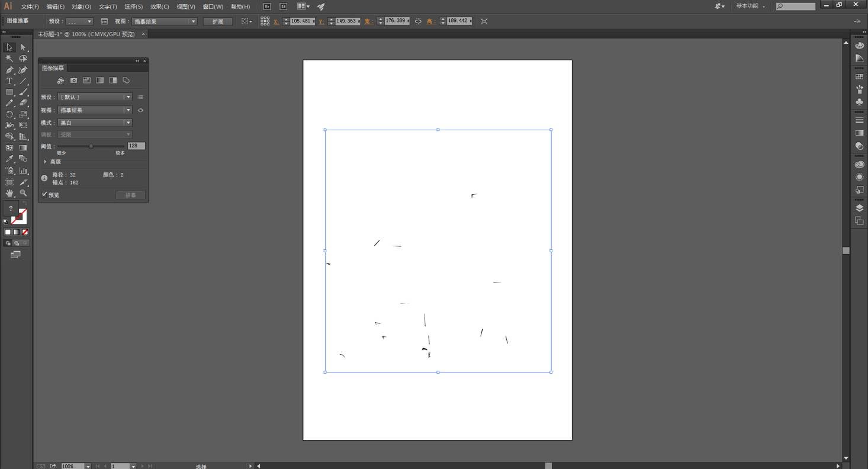Select the Direct Selection tool
The height and width of the screenshot is (469, 868).
coord(23,47)
